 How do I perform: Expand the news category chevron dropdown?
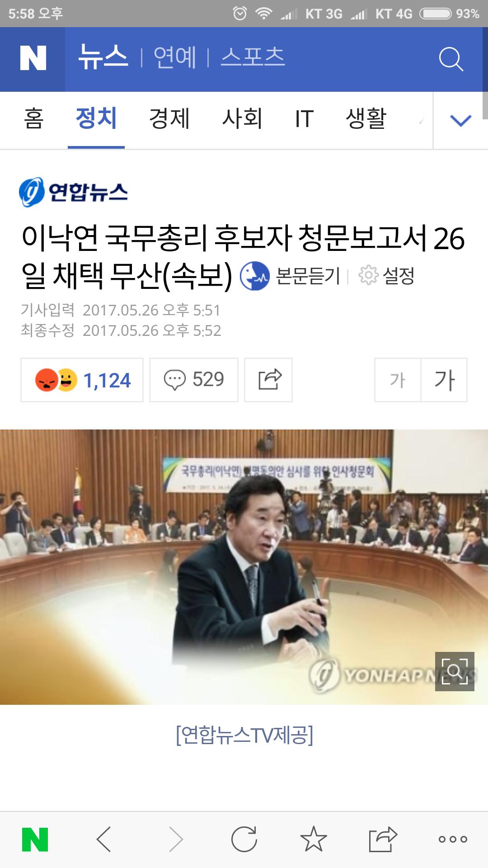click(461, 120)
